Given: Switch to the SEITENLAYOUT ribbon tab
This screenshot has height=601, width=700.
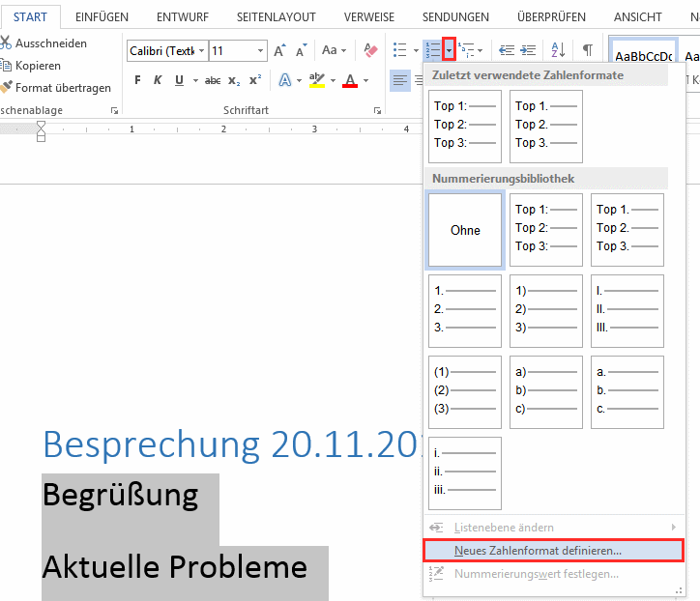Looking at the screenshot, I should 277,17.
